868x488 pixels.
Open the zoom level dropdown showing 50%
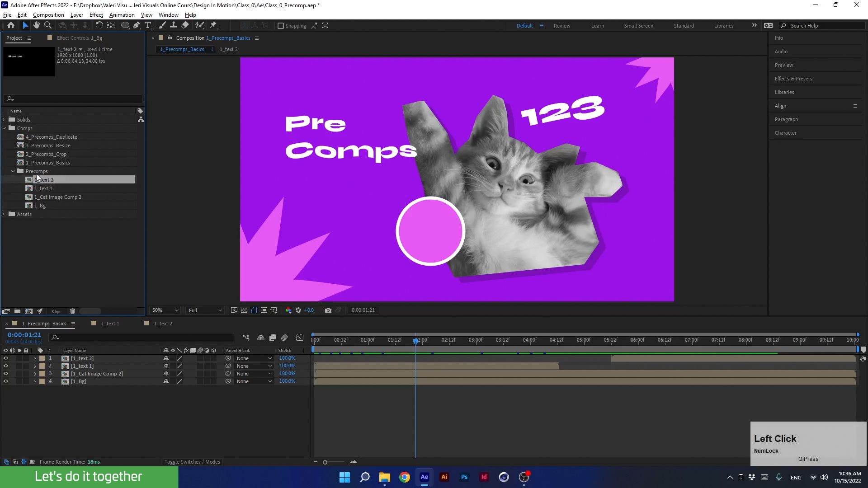click(x=164, y=310)
